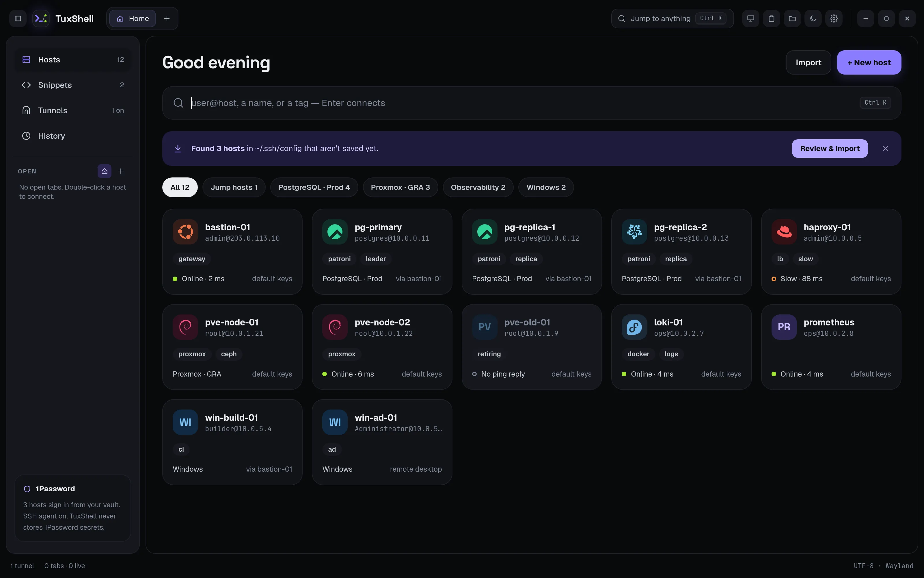Screen dimensions: 924x578
Task: Filter by Windows 2 chip
Action: (x=546, y=187)
